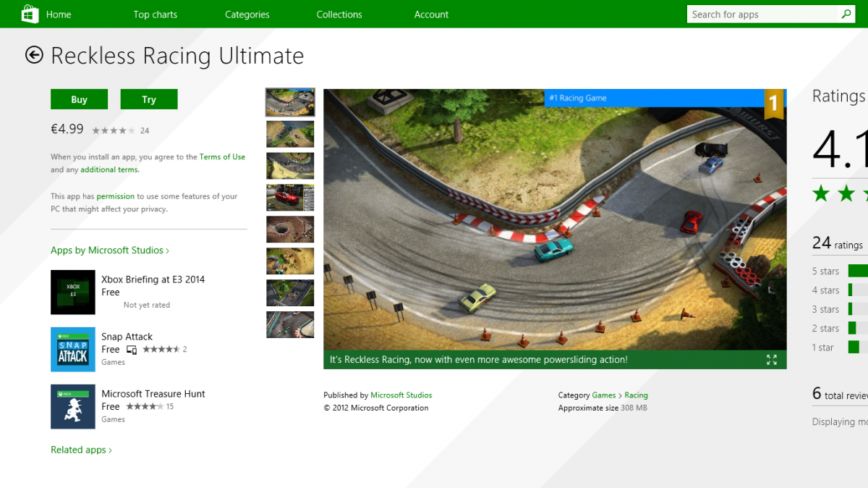Open the Terms of Use link
Viewport: 868px width, 488px height.
pos(222,156)
